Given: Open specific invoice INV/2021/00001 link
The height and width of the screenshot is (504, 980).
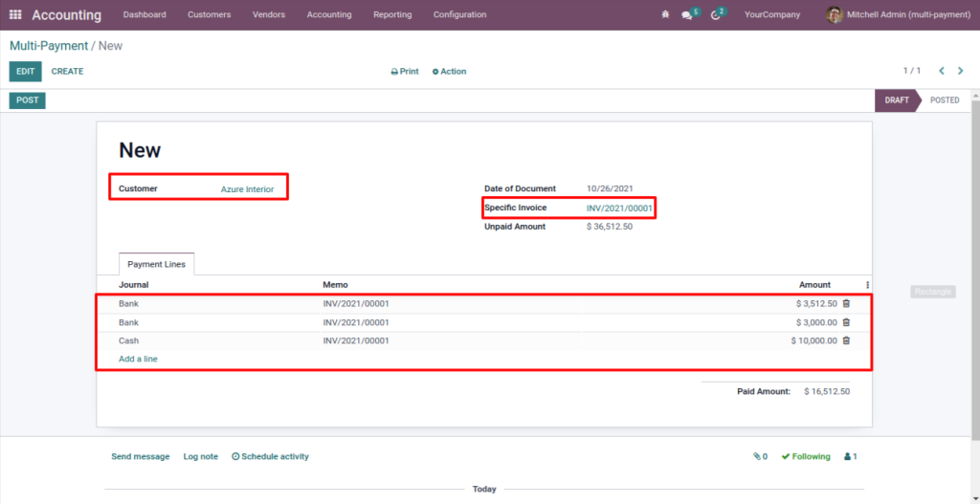Looking at the screenshot, I should (x=619, y=208).
